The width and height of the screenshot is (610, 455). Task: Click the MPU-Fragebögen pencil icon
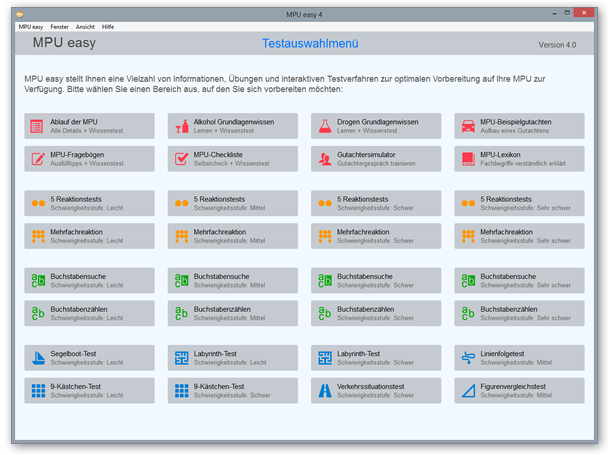point(37,159)
